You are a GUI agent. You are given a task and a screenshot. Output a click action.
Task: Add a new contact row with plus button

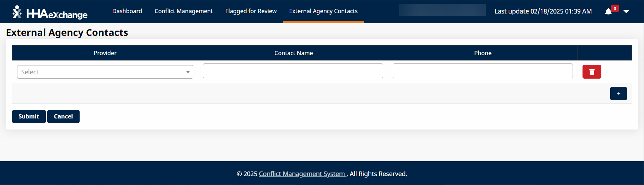click(x=618, y=94)
